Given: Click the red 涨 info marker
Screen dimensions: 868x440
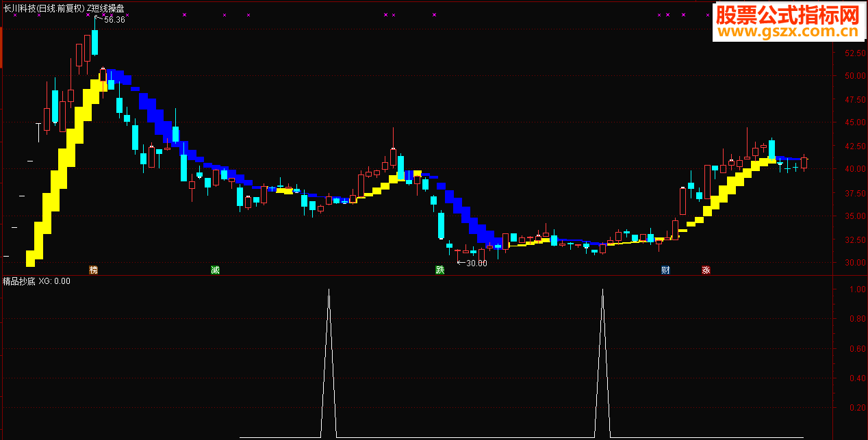Looking at the screenshot, I should (x=706, y=270).
